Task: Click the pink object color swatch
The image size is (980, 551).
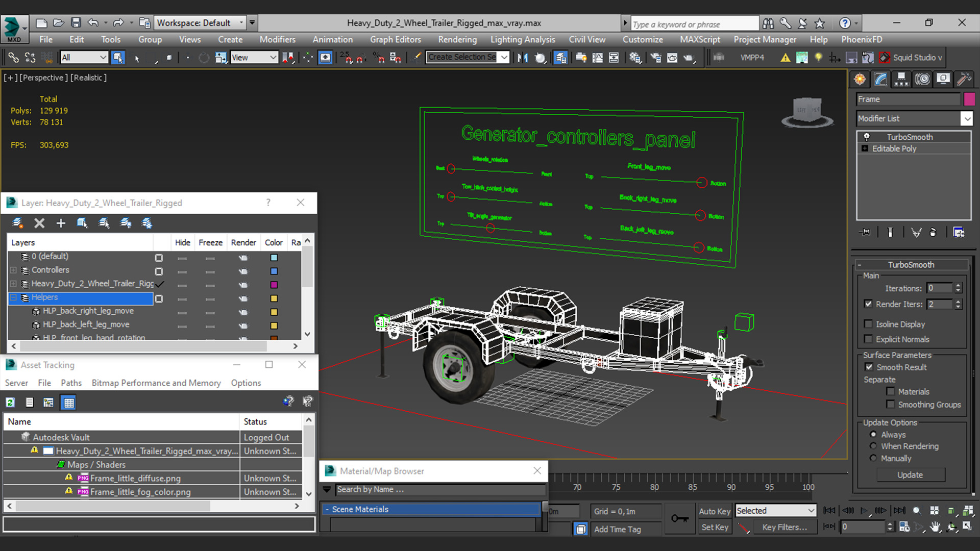Action: click(x=969, y=99)
